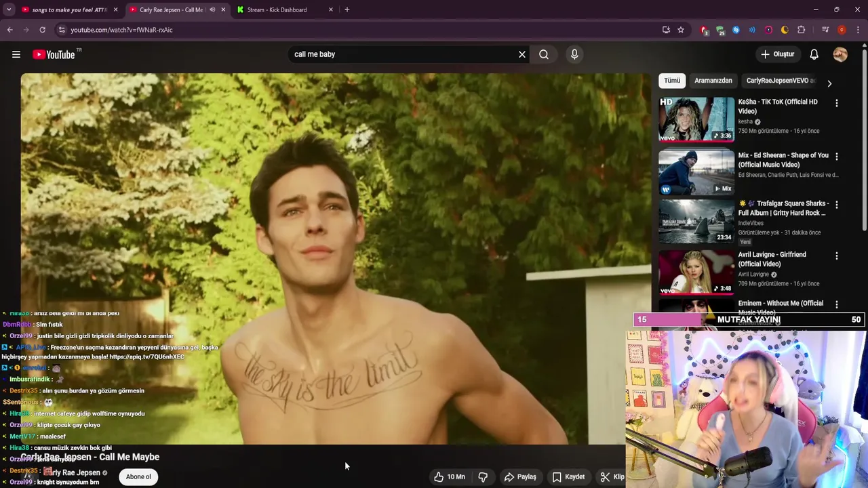868x488 pixels.
Task: Go to the YouTube home logo
Action: 54,54
